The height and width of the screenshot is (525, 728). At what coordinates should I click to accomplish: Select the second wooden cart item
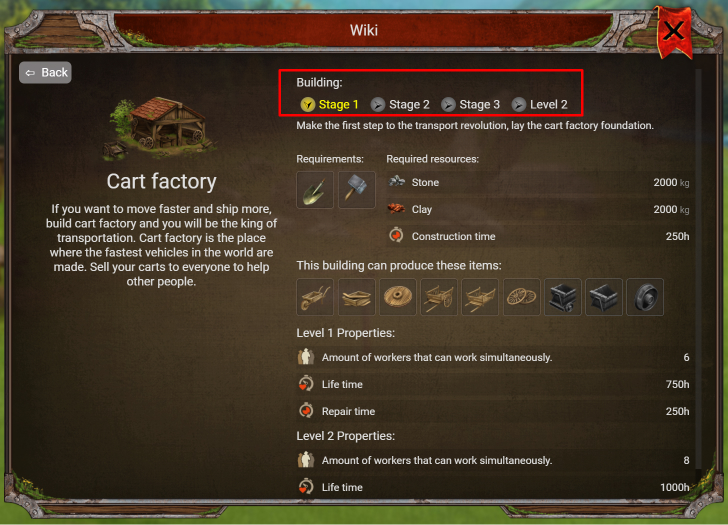[x=480, y=297]
